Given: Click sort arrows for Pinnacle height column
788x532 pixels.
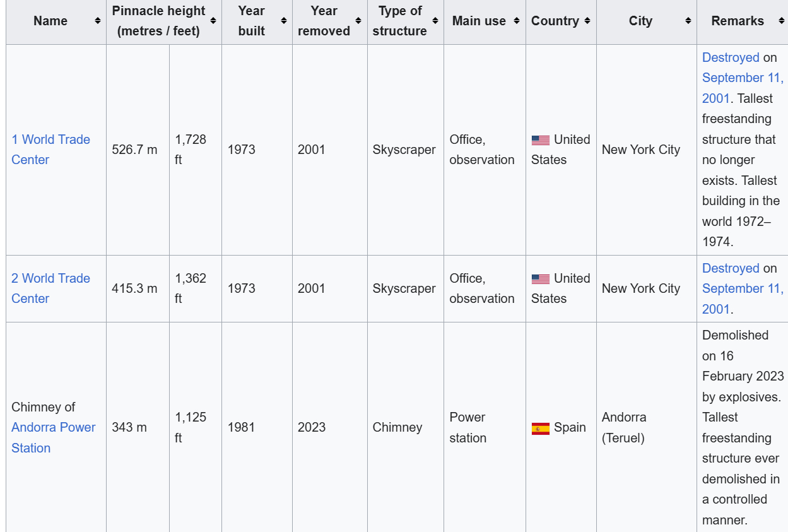Looking at the screenshot, I should pyautogui.click(x=213, y=21).
